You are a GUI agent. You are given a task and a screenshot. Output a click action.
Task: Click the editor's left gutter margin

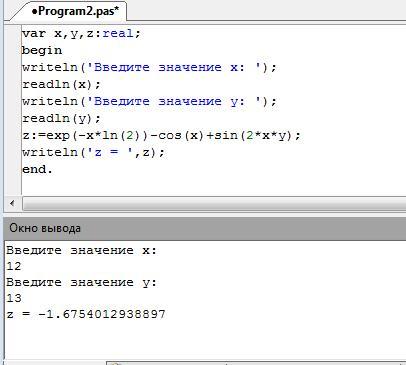(13, 110)
